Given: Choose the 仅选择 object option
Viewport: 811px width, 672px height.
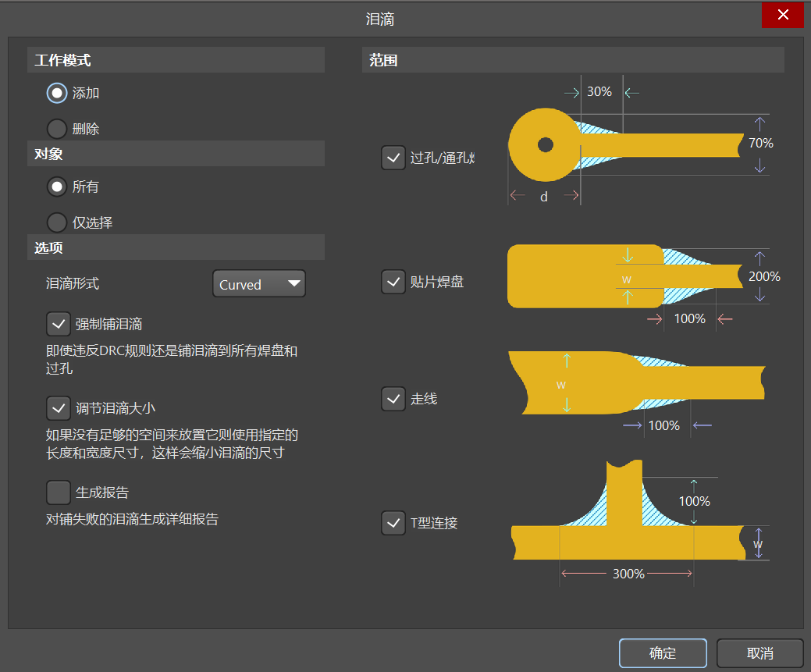Looking at the screenshot, I should click(57, 222).
